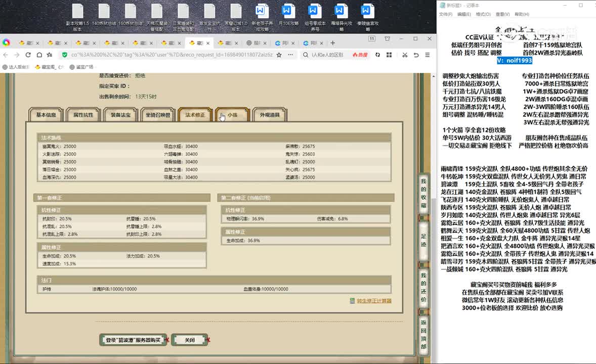Click the calculator icon beside 转生修正计算器
596x364 pixels.
(352, 301)
